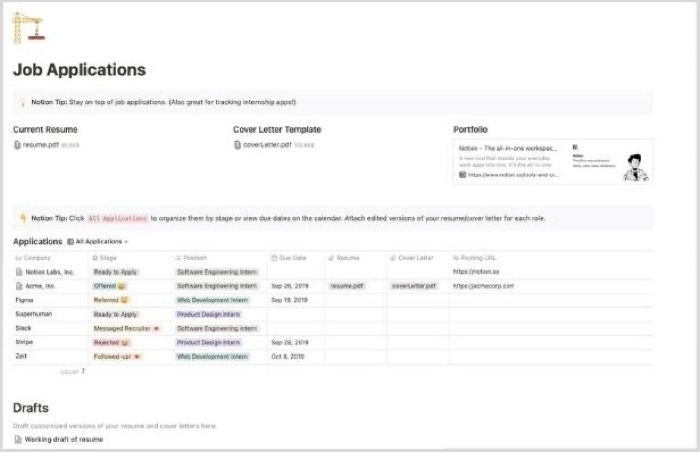Click Software Engineering Intern tag for Slack
The height and width of the screenshot is (452, 700).
(x=217, y=329)
